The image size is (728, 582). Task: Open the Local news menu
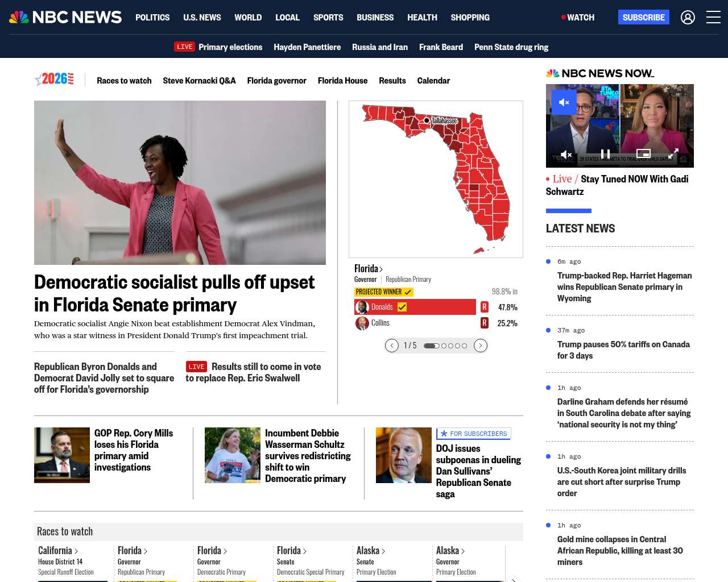point(287,18)
